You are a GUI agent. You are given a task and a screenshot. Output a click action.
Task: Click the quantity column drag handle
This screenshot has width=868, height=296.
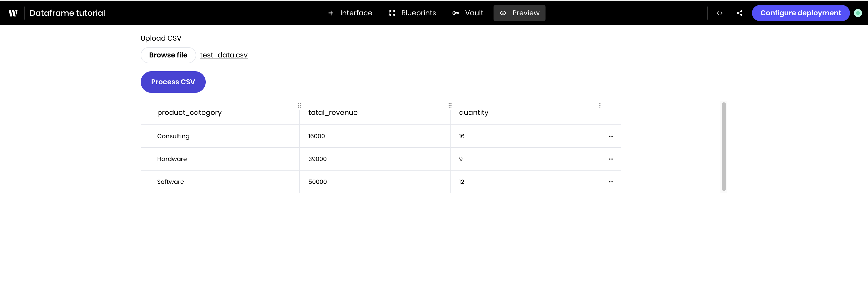tap(600, 105)
